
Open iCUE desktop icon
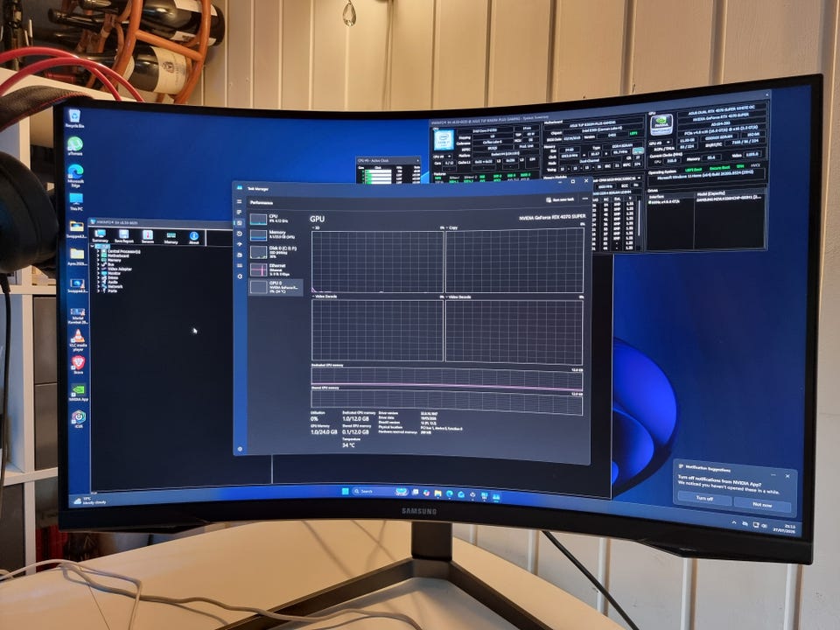tap(79, 418)
